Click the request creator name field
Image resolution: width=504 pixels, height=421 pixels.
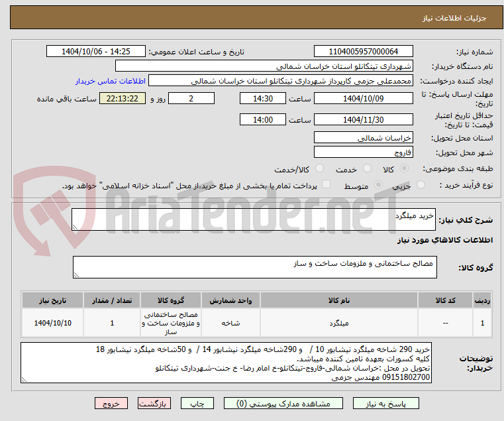pos(281,81)
